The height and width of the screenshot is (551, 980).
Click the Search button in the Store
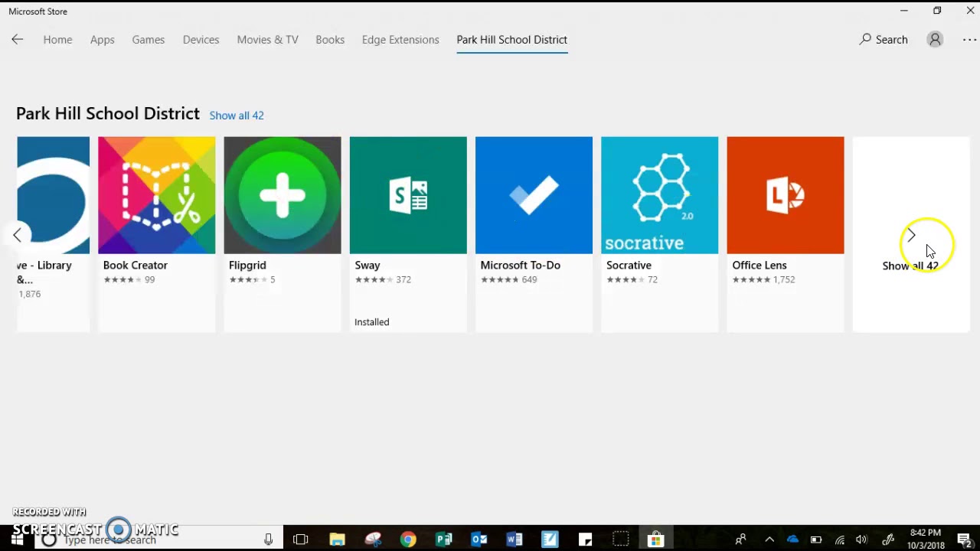(x=884, y=40)
